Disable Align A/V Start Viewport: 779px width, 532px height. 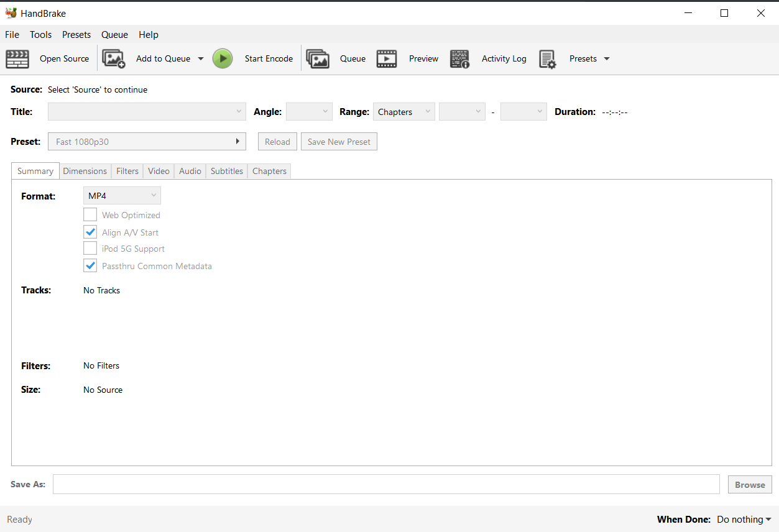[x=90, y=232]
